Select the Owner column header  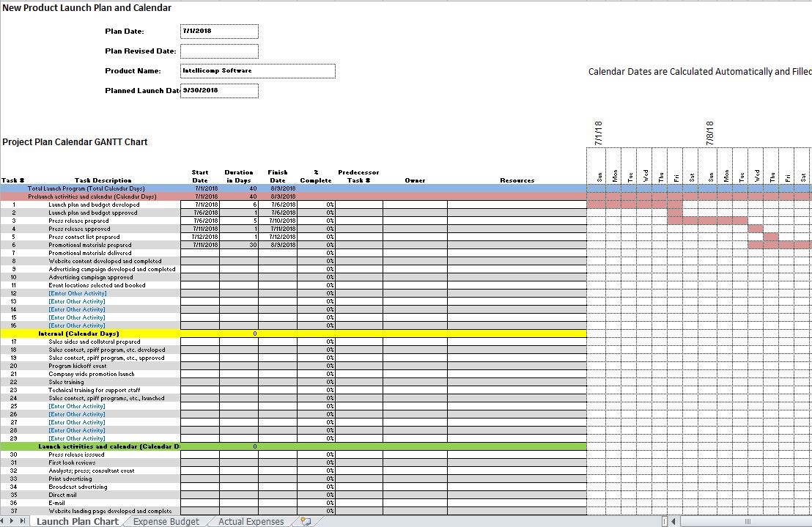[x=415, y=180]
